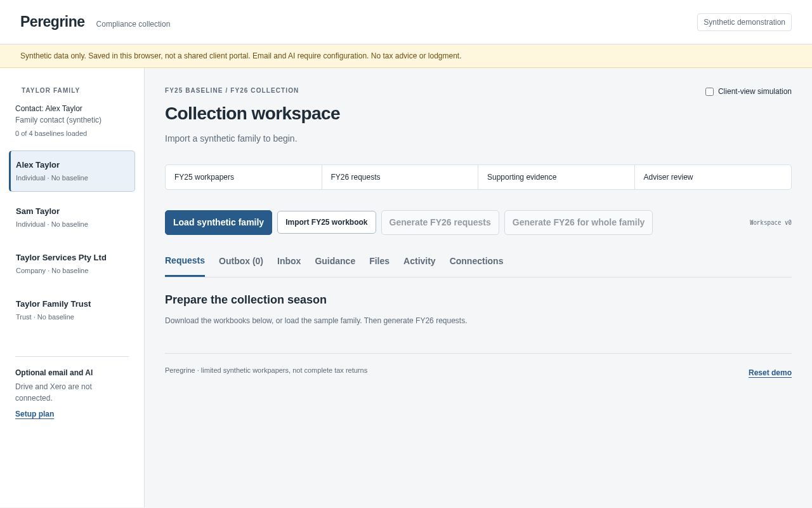Click the Load synthetic family button

(218, 222)
